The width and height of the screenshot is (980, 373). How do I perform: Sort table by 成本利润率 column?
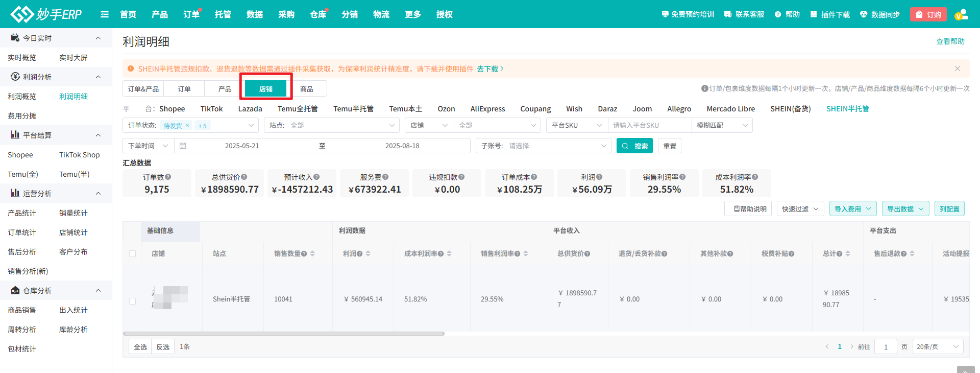pos(449,253)
